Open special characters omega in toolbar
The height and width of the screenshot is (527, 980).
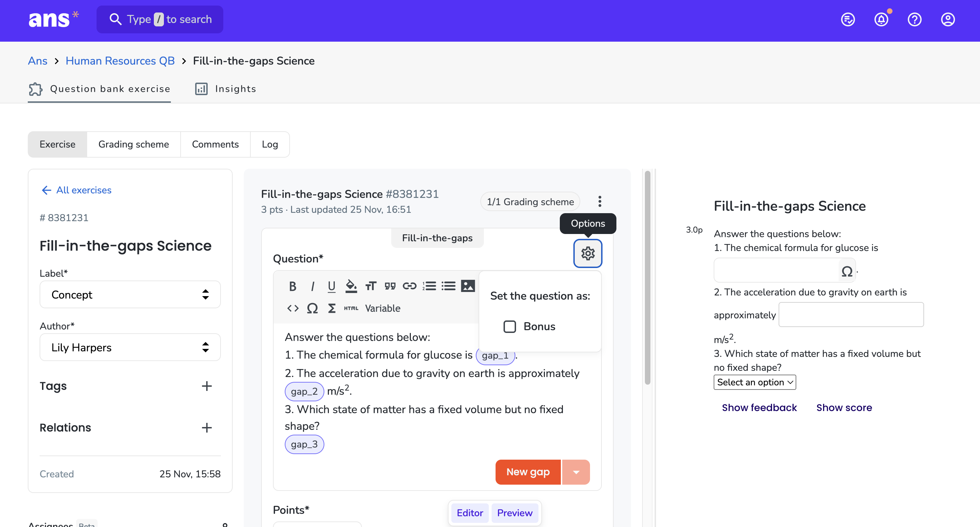tap(312, 308)
